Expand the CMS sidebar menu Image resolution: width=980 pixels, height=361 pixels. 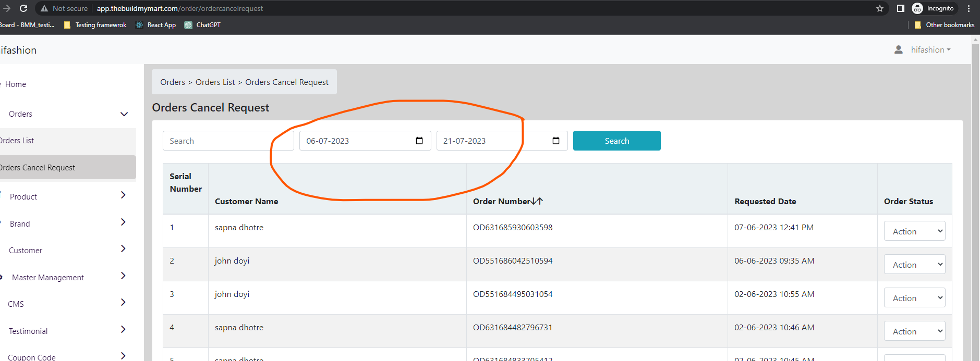tap(123, 302)
